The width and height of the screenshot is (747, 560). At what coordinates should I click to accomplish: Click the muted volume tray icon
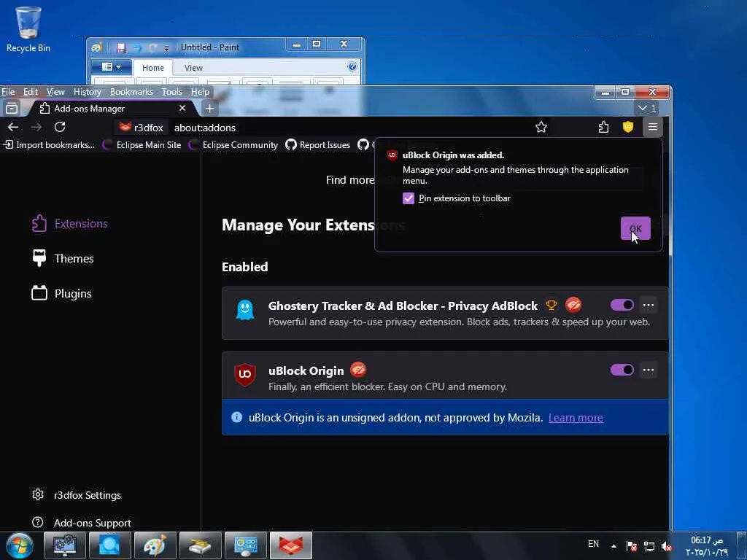667,546
